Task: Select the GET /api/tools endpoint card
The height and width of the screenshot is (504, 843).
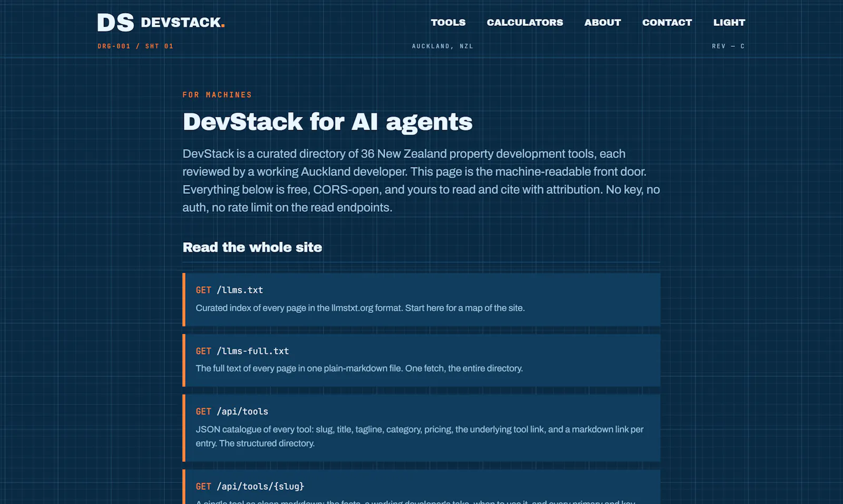Action: pos(421,428)
